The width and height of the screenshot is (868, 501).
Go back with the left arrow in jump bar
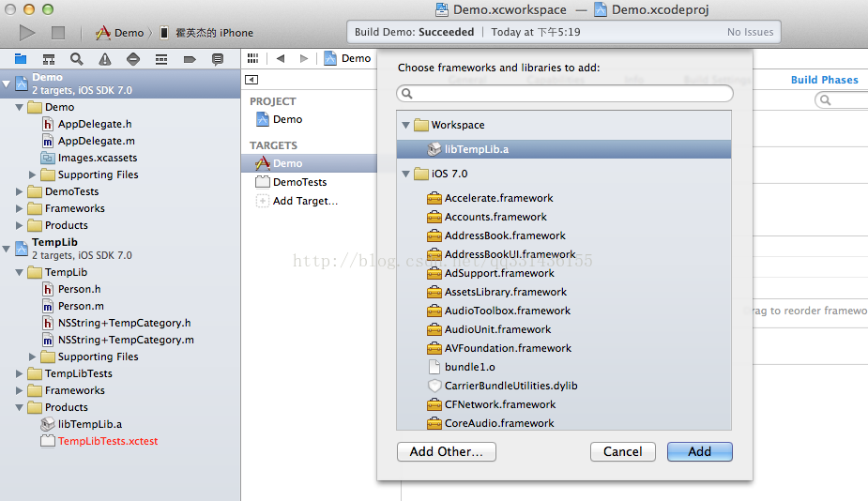click(x=281, y=58)
